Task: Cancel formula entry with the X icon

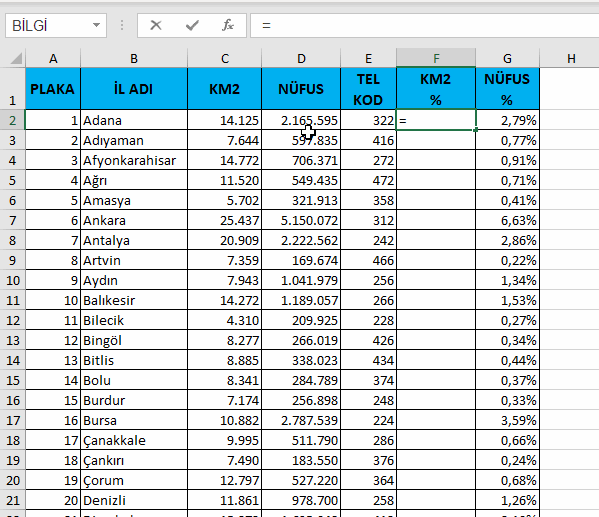Action: tap(155, 26)
